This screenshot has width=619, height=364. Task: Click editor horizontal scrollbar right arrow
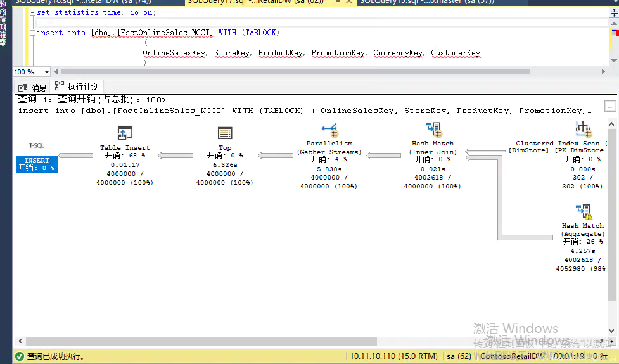603,72
